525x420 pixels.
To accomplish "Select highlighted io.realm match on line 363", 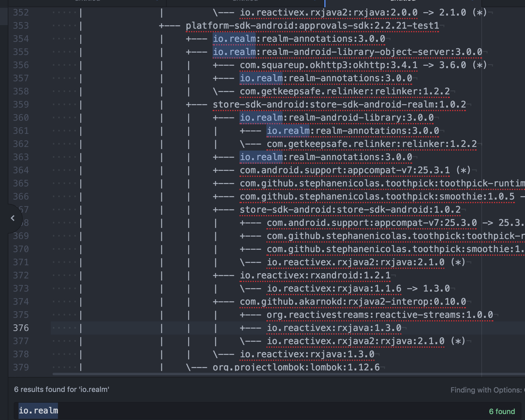I will [261, 157].
